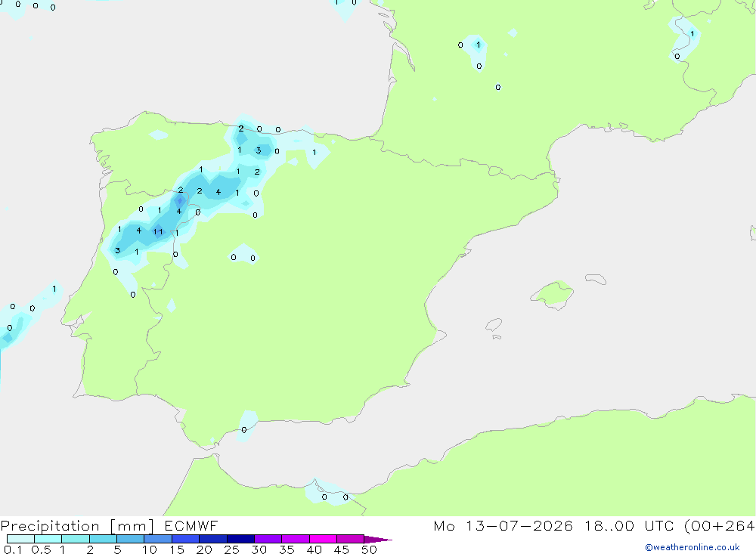Pick the 40–45 mm magenta legend swatch
This screenshot has width=756, height=554.
pyautogui.click(x=323, y=539)
